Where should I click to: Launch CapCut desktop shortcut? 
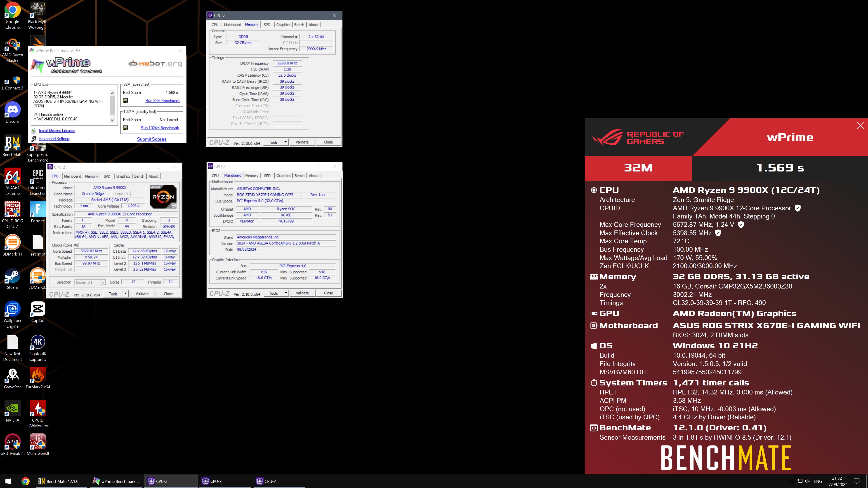click(38, 312)
